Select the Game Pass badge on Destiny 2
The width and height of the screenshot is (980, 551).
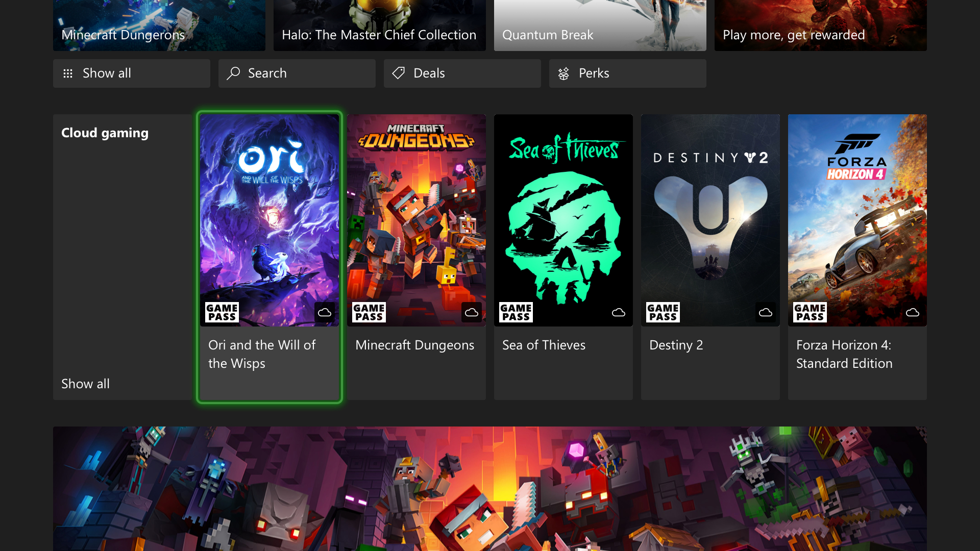coord(663,312)
